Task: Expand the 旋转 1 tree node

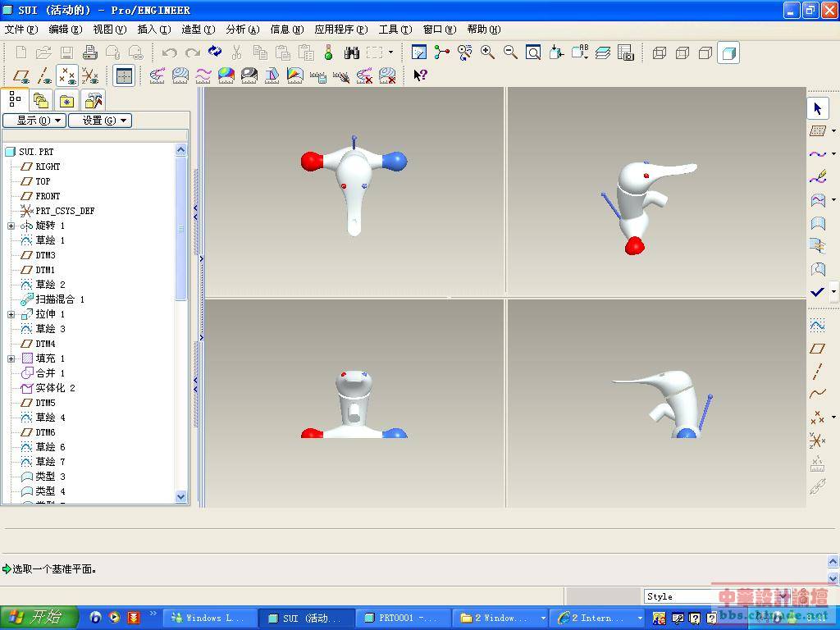Action: pos(11,226)
